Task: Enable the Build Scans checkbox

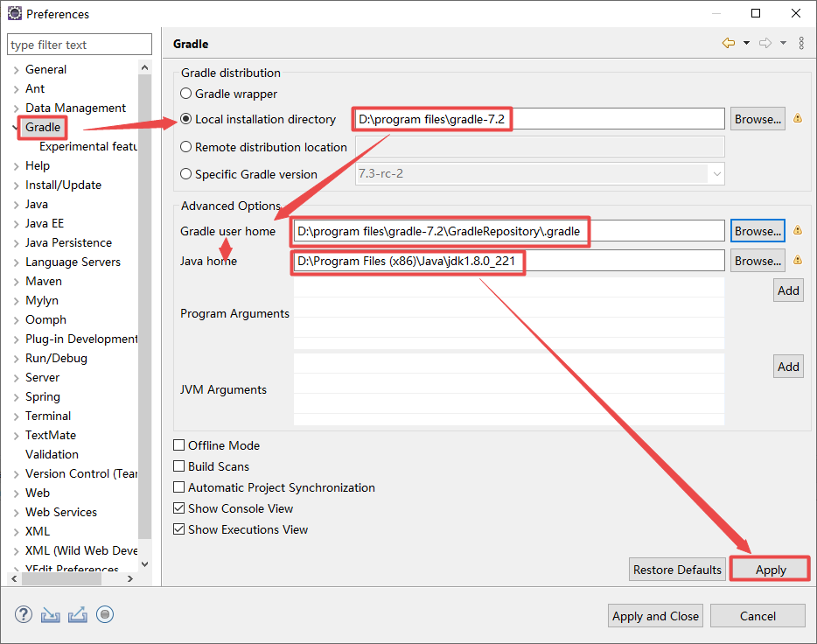Action: coord(178,465)
